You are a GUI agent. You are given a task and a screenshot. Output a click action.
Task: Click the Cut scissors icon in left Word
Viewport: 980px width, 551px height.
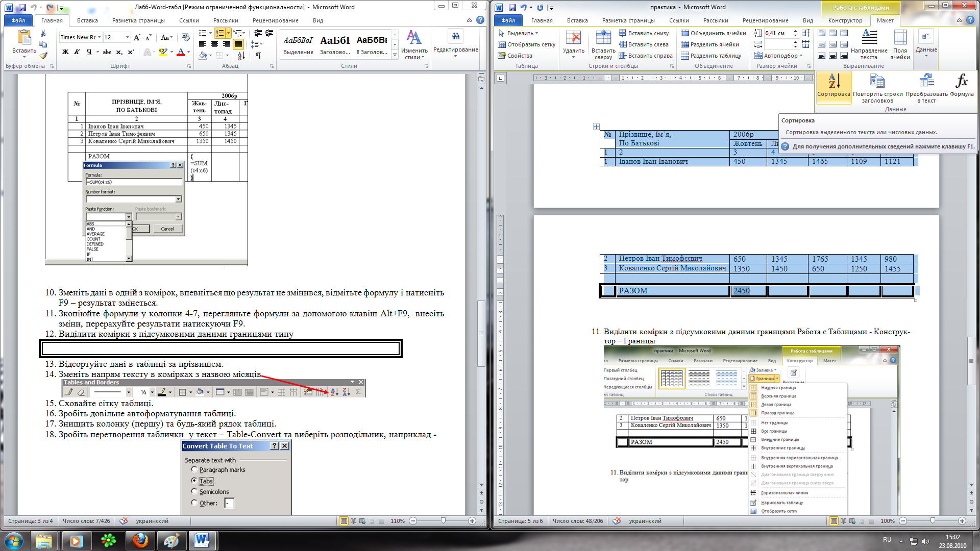[x=43, y=34]
